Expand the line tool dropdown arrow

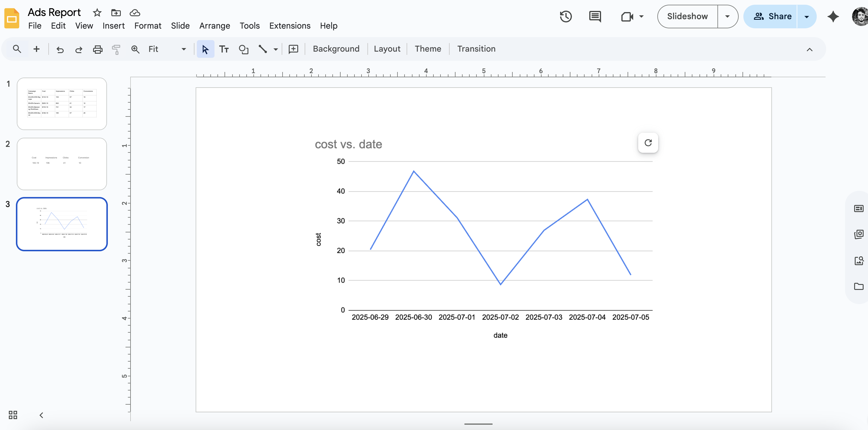[275, 49]
